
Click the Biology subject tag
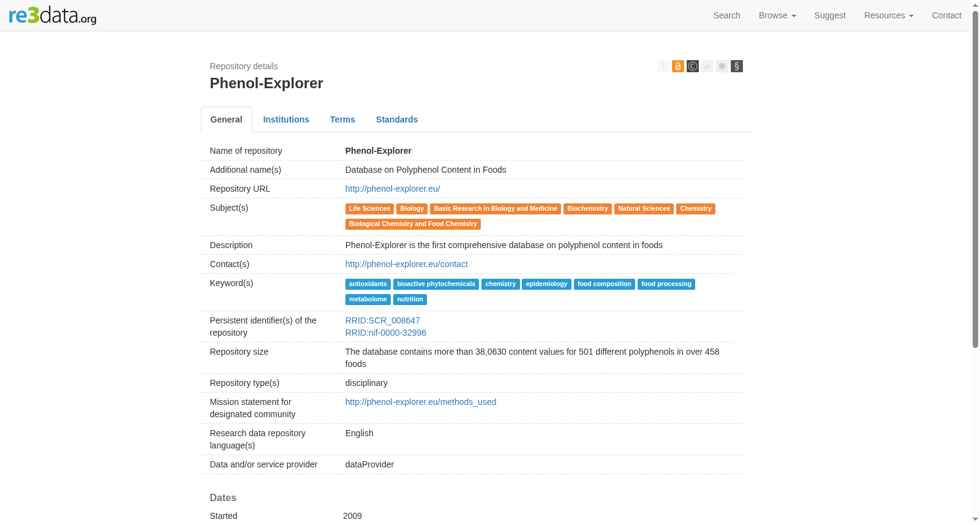pyautogui.click(x=412, y=209)
